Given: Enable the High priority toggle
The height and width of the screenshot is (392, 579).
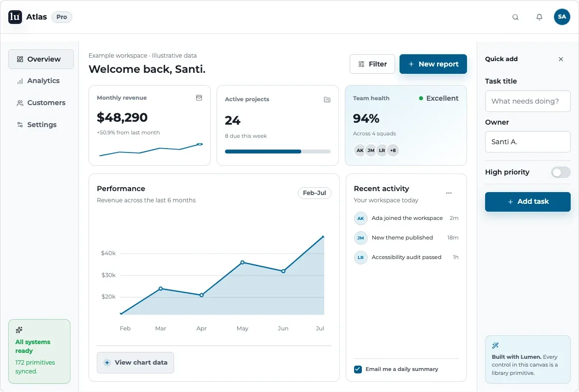Looking at the screenshot, I should click(x=560, y=173).
